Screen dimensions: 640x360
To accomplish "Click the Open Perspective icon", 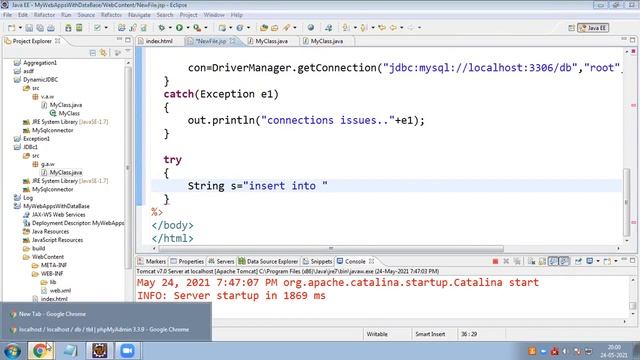I will click(571, 28).
